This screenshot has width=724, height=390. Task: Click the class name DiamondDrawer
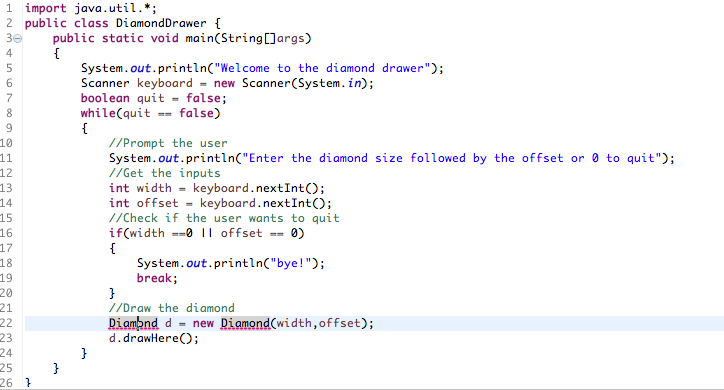coord(161,23)
